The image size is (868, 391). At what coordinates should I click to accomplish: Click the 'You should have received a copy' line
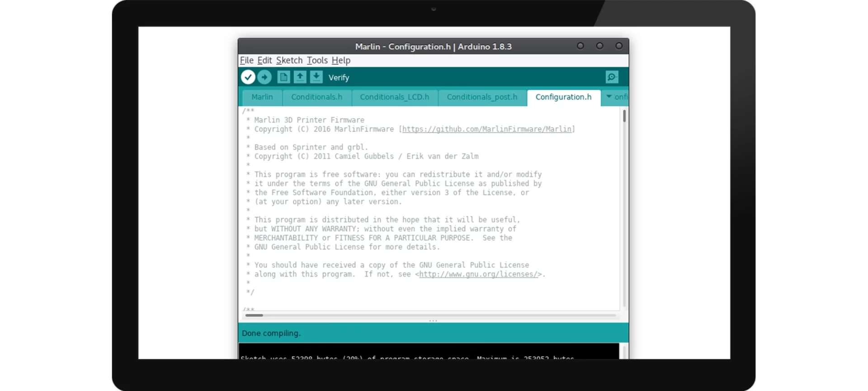392,265
